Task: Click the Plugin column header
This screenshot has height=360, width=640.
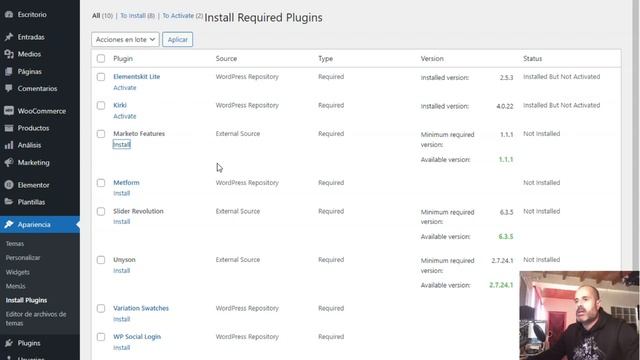Action: (x=123, y=59)
